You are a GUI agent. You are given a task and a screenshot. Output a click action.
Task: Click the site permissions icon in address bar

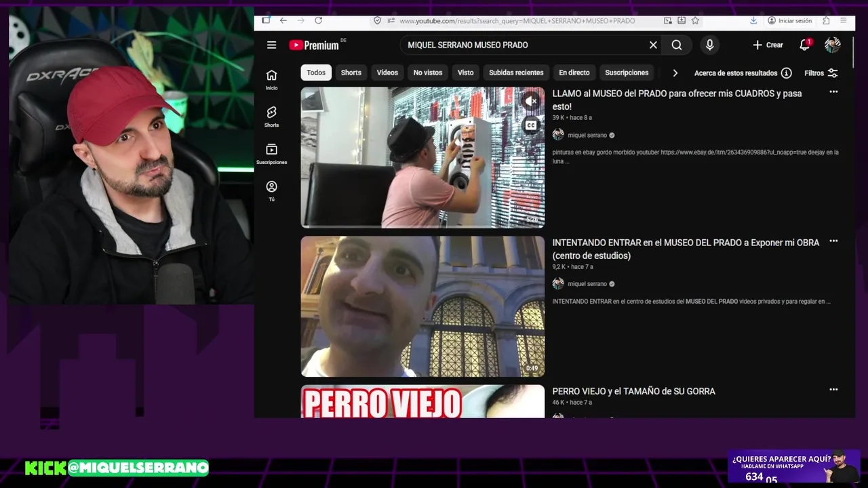(391, 20)
